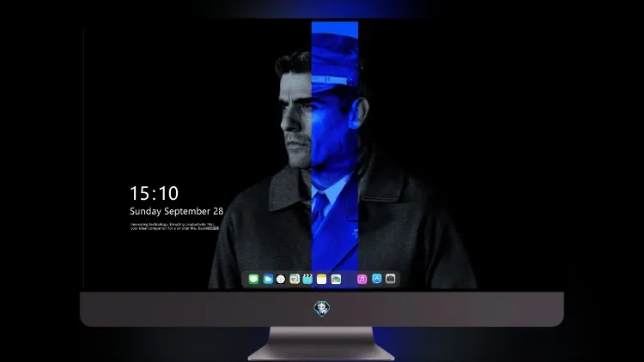
Task: Click the 15:10 clock widget
Action: (x=154, y=193)
